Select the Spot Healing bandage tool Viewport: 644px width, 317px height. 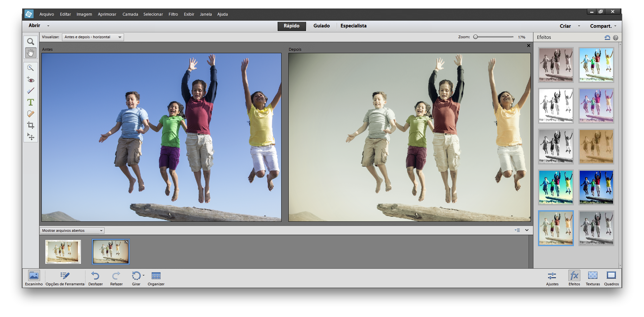click(x=31, y=114)
